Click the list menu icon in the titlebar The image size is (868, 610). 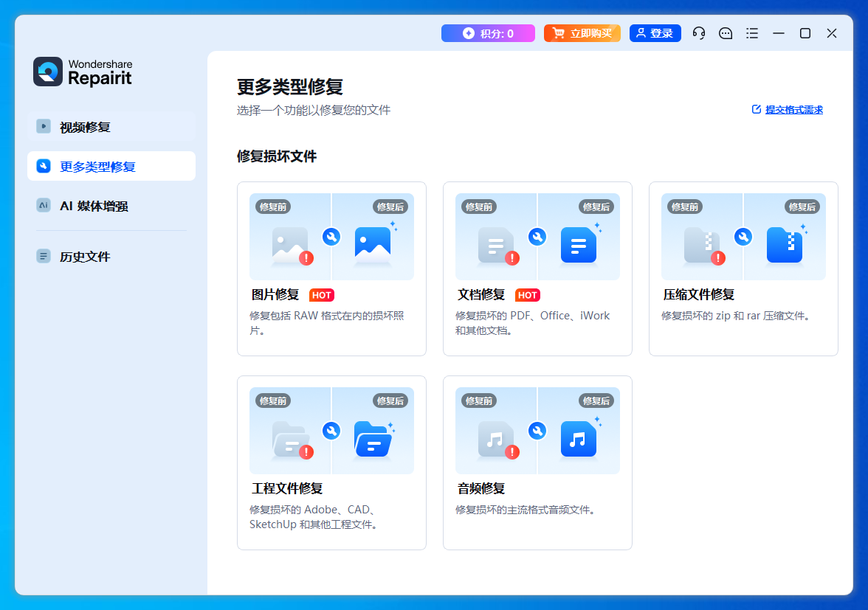click(751, 33)
